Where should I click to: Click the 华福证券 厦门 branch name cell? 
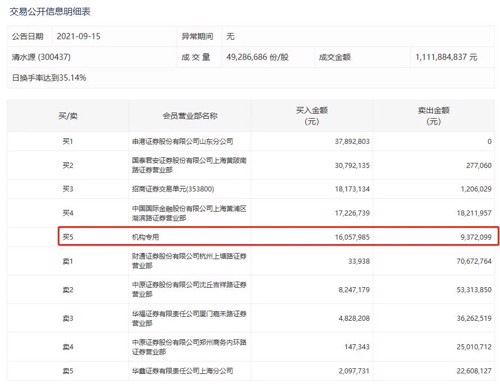[189, 318]
